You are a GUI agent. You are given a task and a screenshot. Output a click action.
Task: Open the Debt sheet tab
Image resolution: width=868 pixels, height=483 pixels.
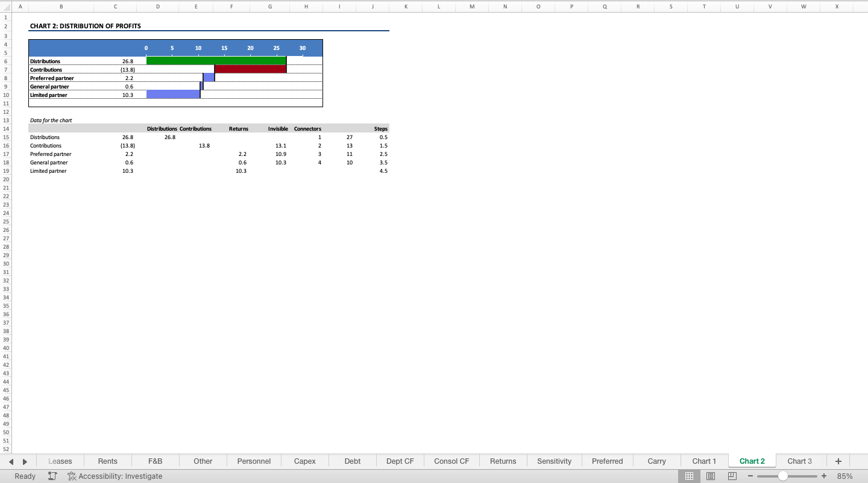[353, 461]
